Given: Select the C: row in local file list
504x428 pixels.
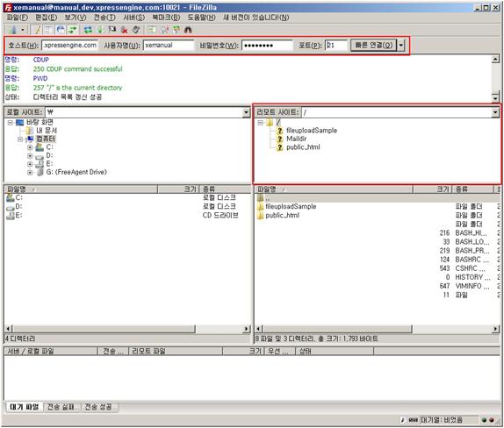Looking at the screenshot, I should click(x=127, y=197).
